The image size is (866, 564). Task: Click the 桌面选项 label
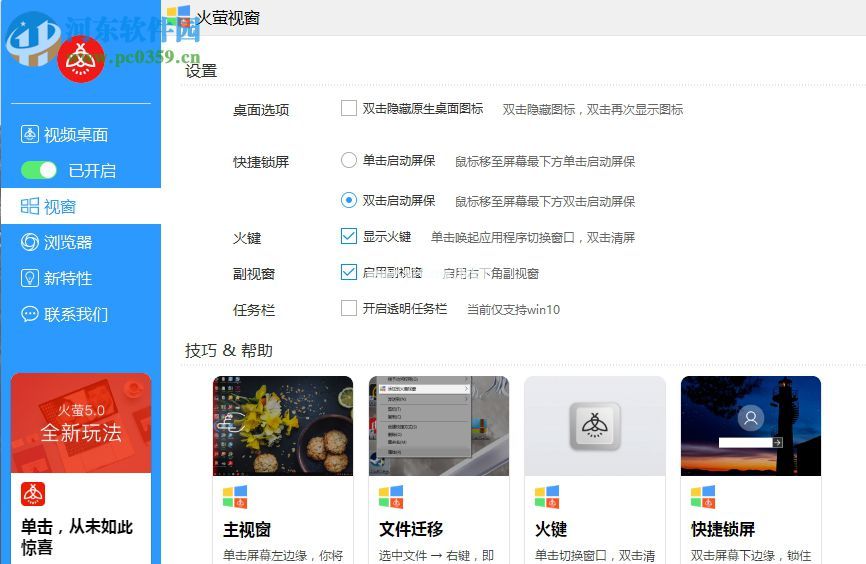(x=261, y=110)
